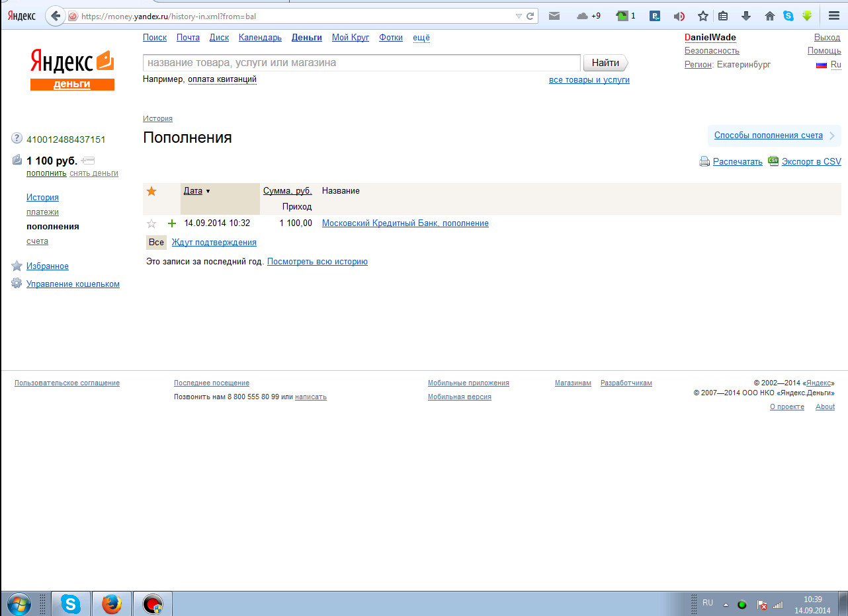Click the снять деньги link
This screenshot has height=616, width=848.
pos(94,173)
